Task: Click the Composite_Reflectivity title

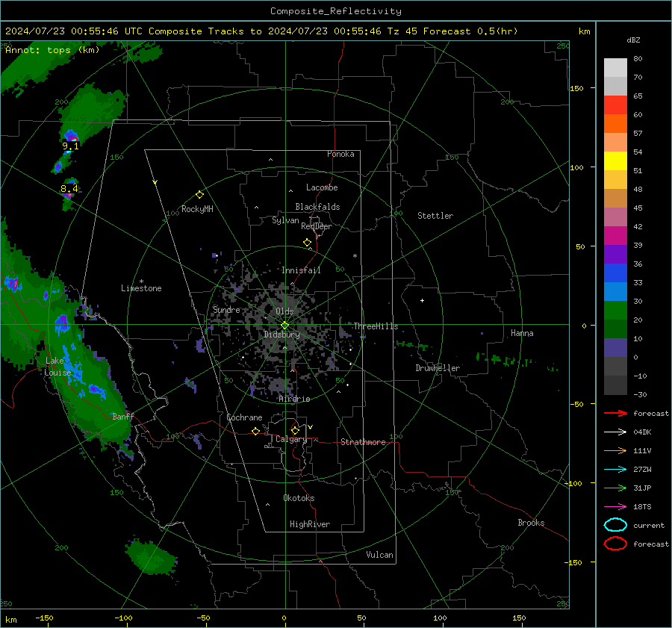Action: [336, 11]
